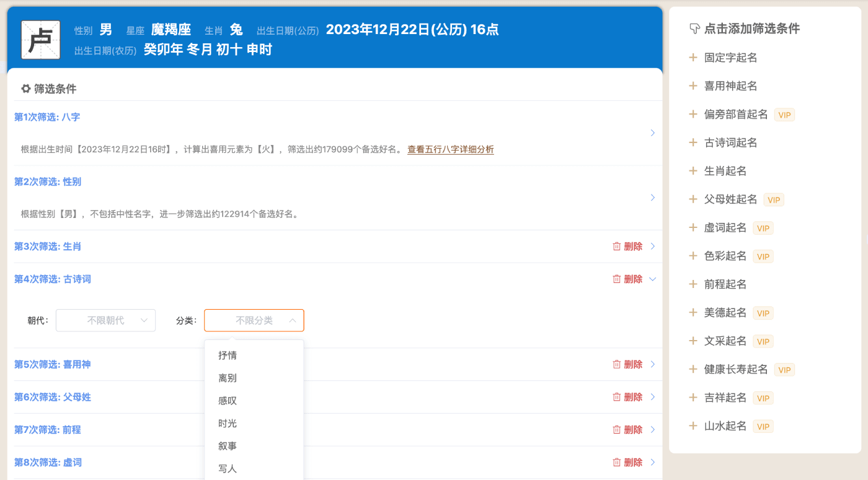Collapse 第4次筛选 古诗词 with its chevron

pos(652,279)
